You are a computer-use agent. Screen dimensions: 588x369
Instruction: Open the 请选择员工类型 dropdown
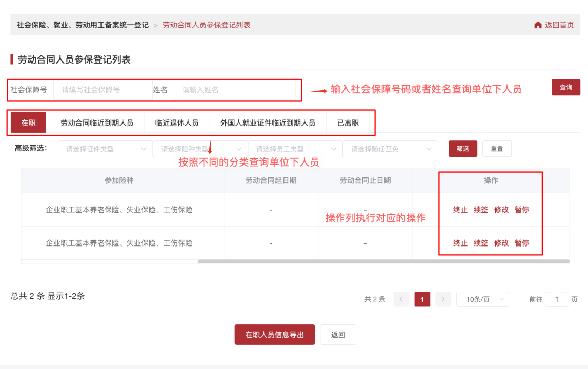[295, 149]
